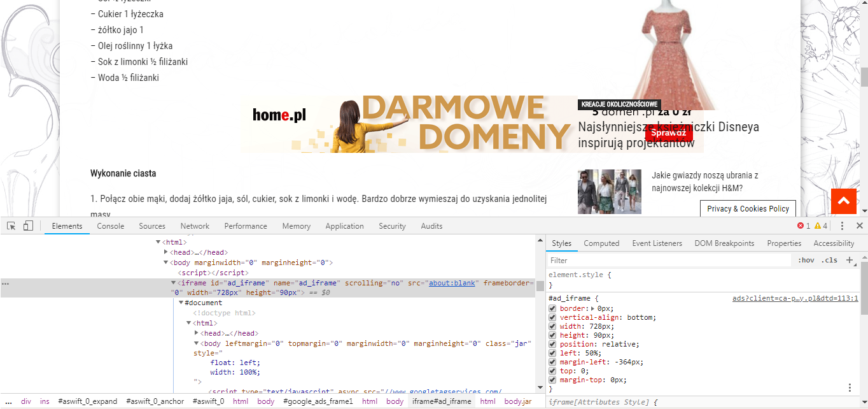Select the Styles pane tab
The image size is (868, 409).
click(561, 243)
